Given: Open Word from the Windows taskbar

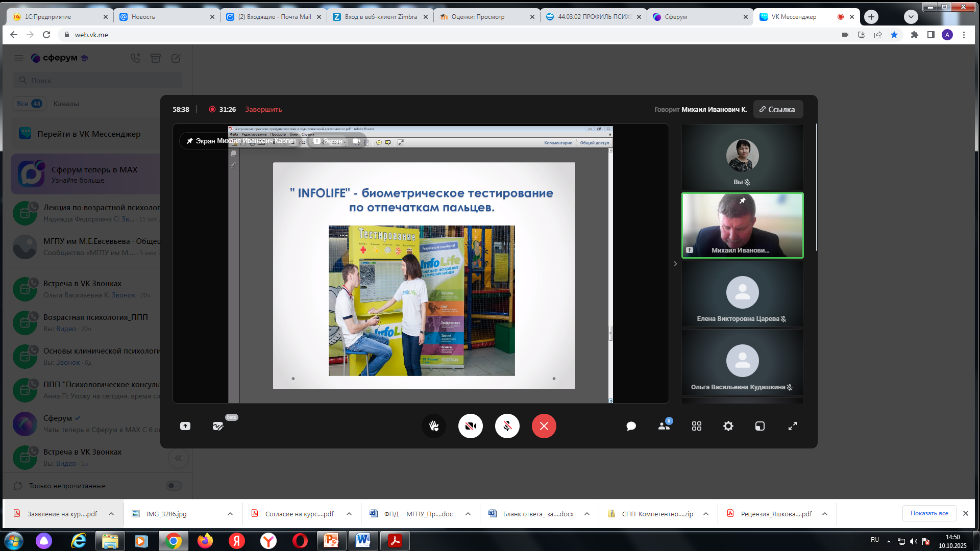Looking at the screenshot, I should tap(363, 540).
